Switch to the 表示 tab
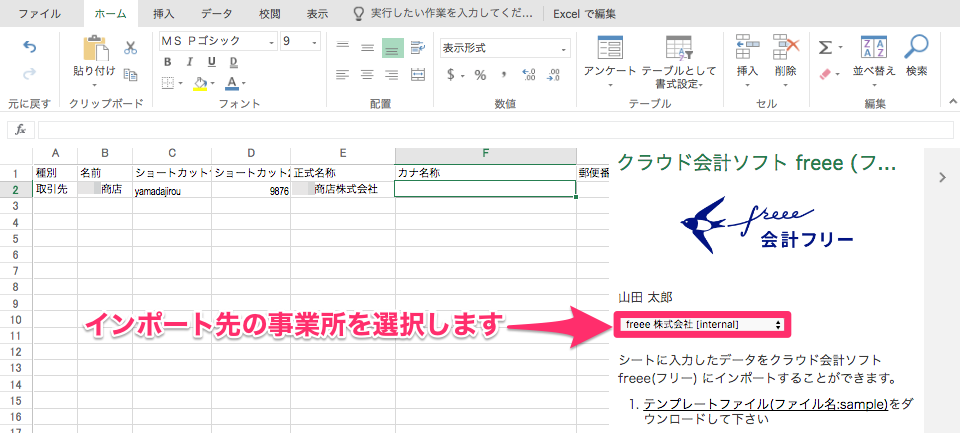 tap(317, 13)
